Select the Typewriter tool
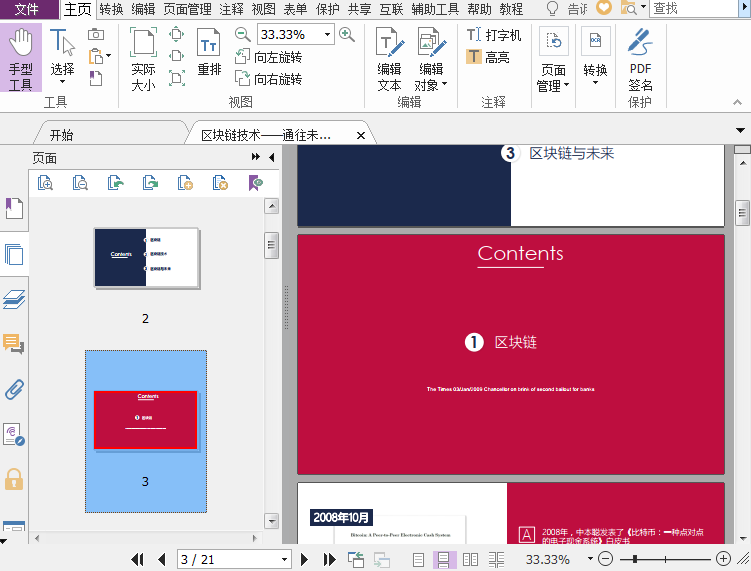Image resolution: width=751 pixels, height=571 pixels. (494, 34)
